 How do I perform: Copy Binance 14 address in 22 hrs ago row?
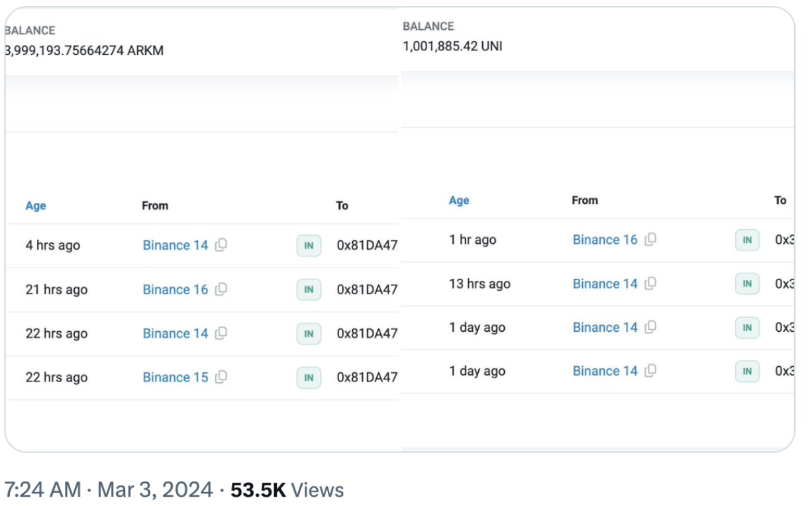click(x=221, y=333)
